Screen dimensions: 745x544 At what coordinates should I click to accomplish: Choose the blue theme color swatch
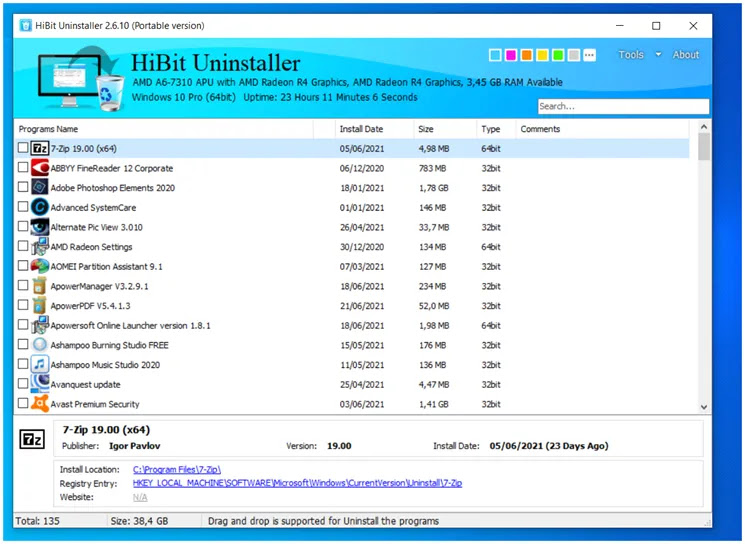pos(495,55)
